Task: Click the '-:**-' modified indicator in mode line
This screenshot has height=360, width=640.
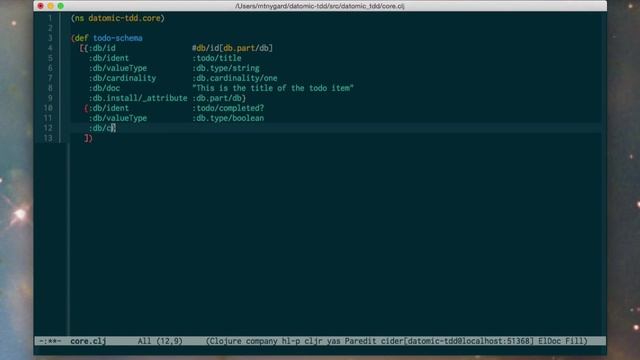Action: coord(50,341)
